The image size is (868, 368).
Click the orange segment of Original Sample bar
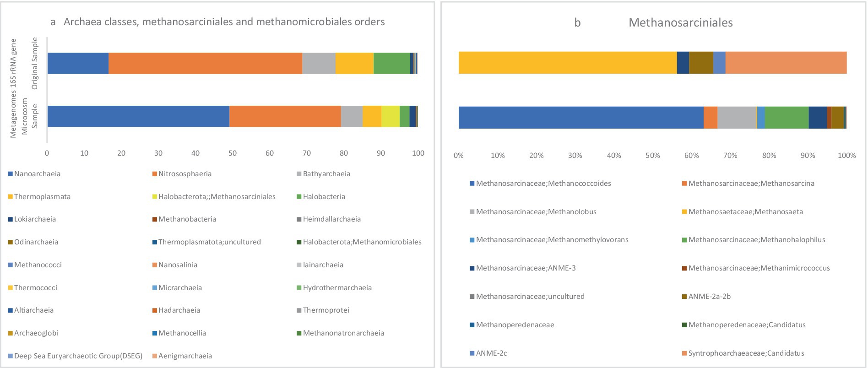[x=205, y=63]
